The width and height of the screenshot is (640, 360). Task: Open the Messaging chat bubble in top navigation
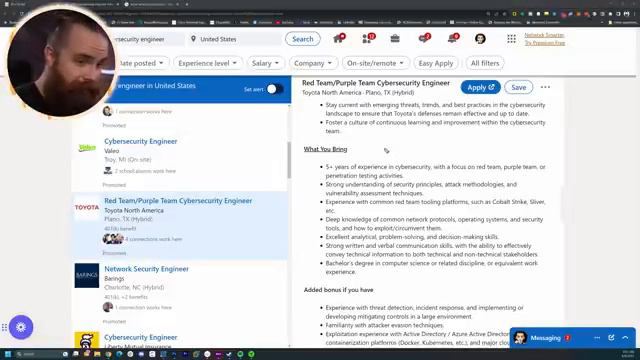click(x=424, y=38)
